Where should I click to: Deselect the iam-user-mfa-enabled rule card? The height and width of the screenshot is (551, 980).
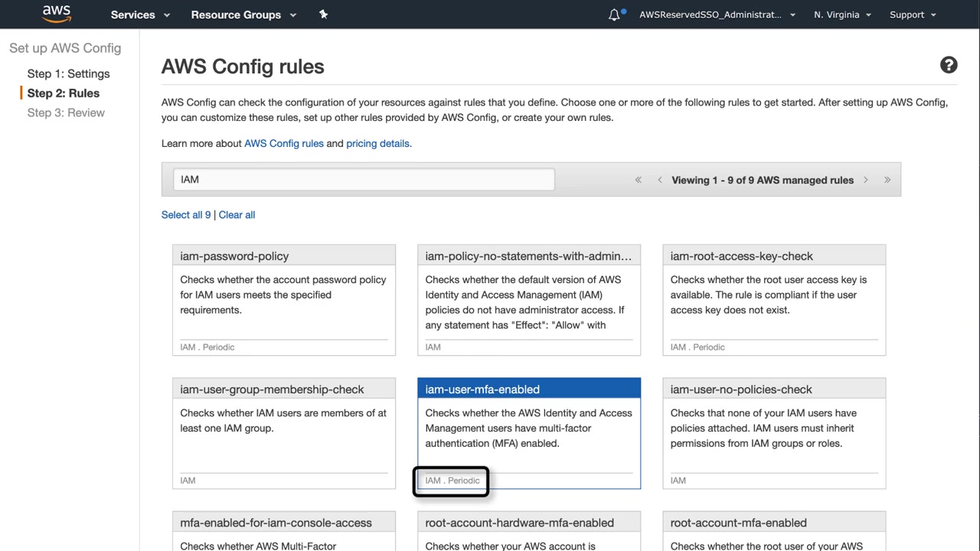pos(528,432)
